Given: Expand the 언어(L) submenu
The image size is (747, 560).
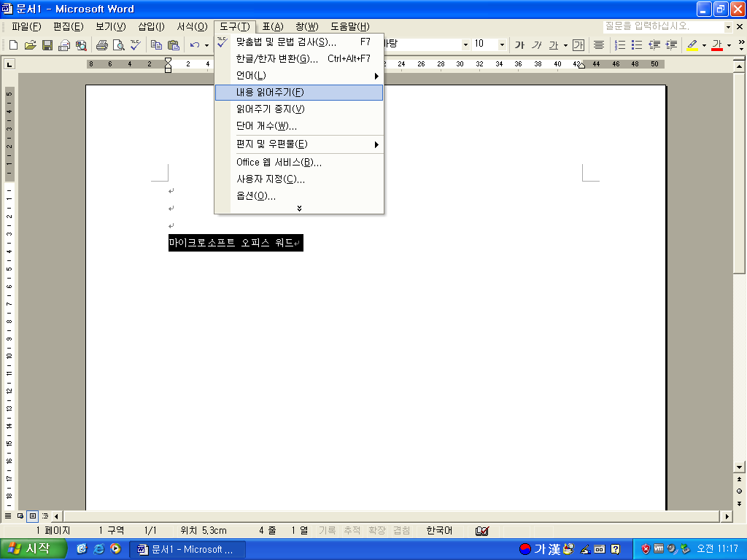Looking at the screenshot, I should (299, 76).
